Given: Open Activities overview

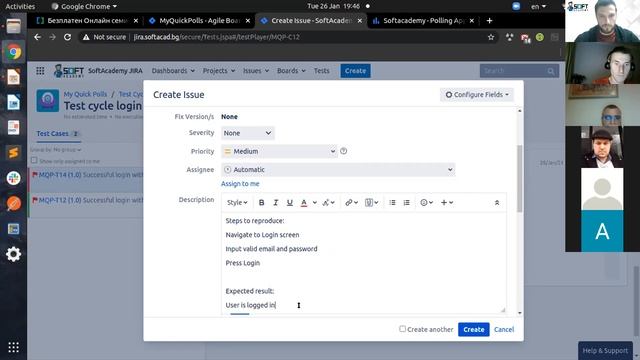Looking at the screenshot, I should coord(20,6).
